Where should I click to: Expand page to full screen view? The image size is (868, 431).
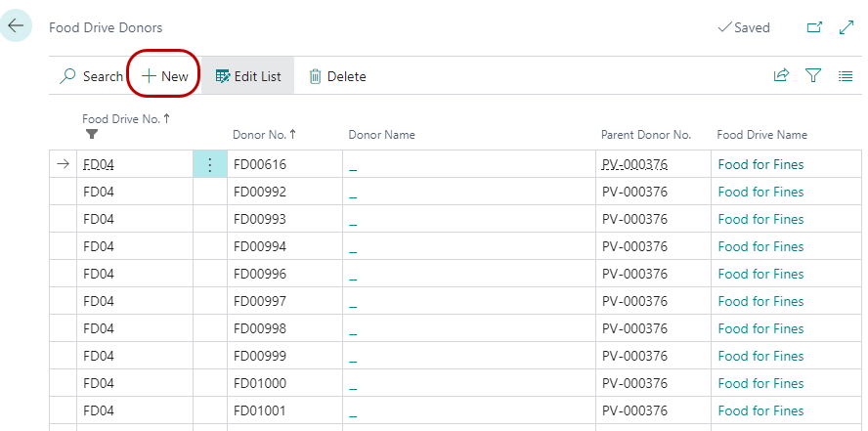coord(846,28)
